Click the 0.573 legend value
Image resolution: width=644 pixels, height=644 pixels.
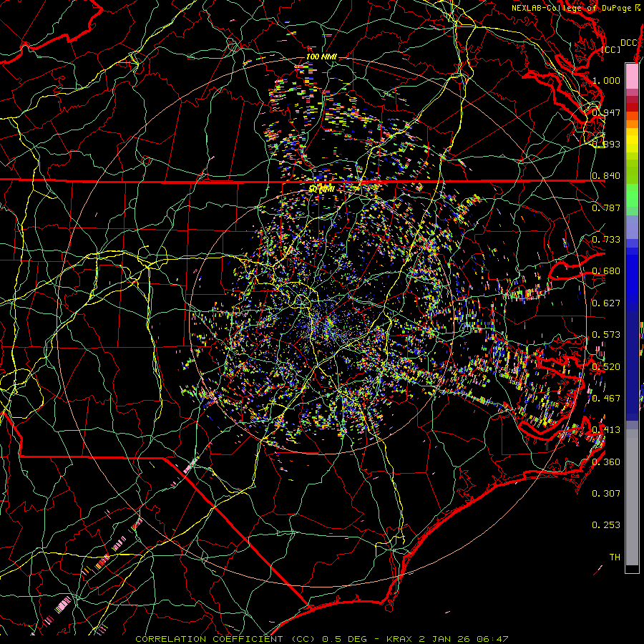click(606, 335)
